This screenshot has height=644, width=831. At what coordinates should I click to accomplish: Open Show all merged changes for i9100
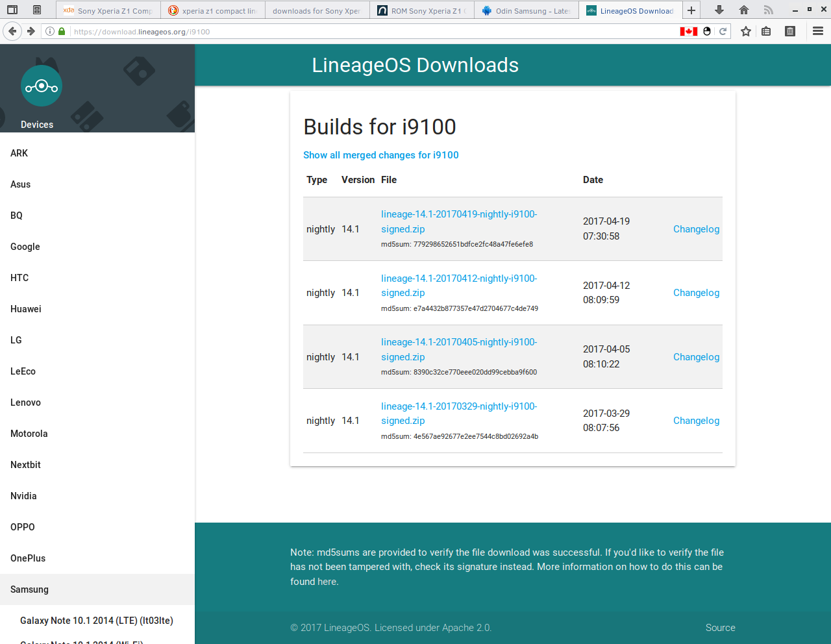coord(381,155)
